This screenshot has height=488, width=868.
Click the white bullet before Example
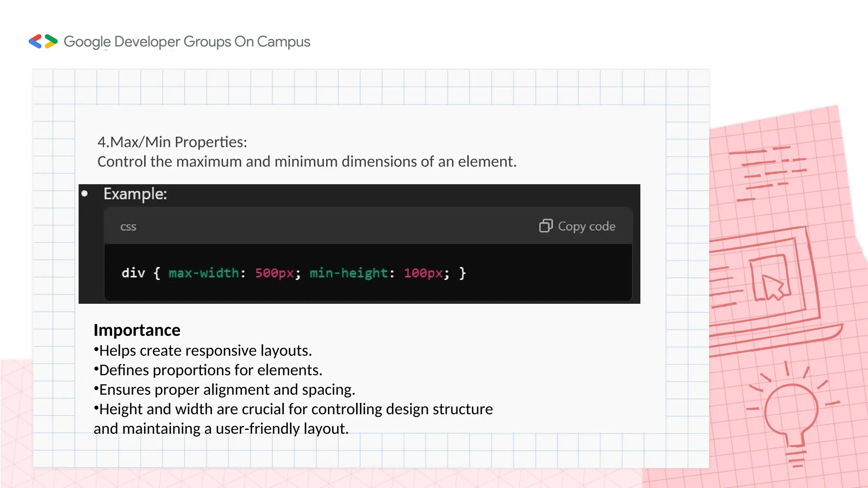click(x=84, y=194)
